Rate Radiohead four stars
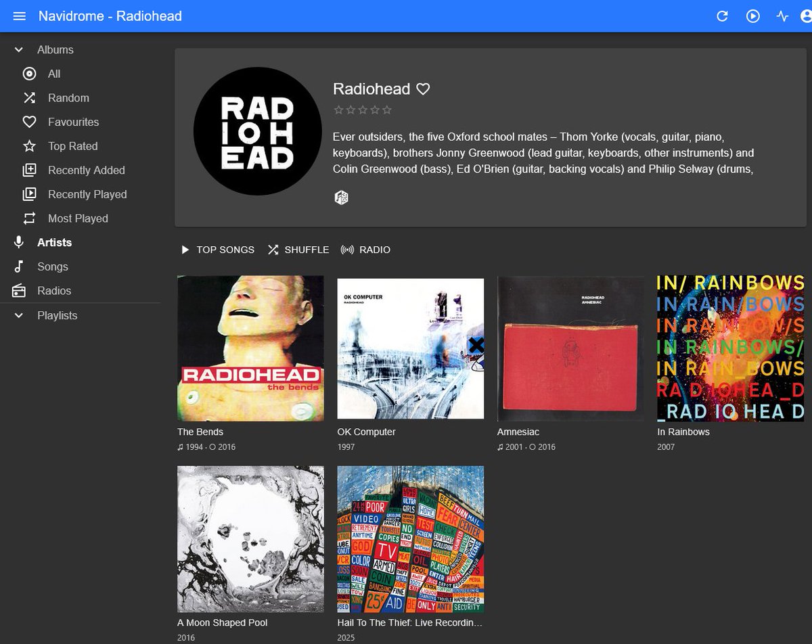Viewport: 812px width, 644px height. (375, 110)
